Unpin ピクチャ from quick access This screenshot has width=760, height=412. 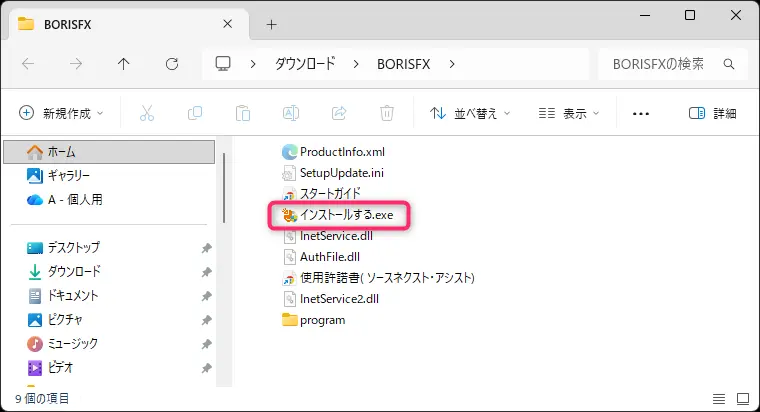(x=206, y=320)
